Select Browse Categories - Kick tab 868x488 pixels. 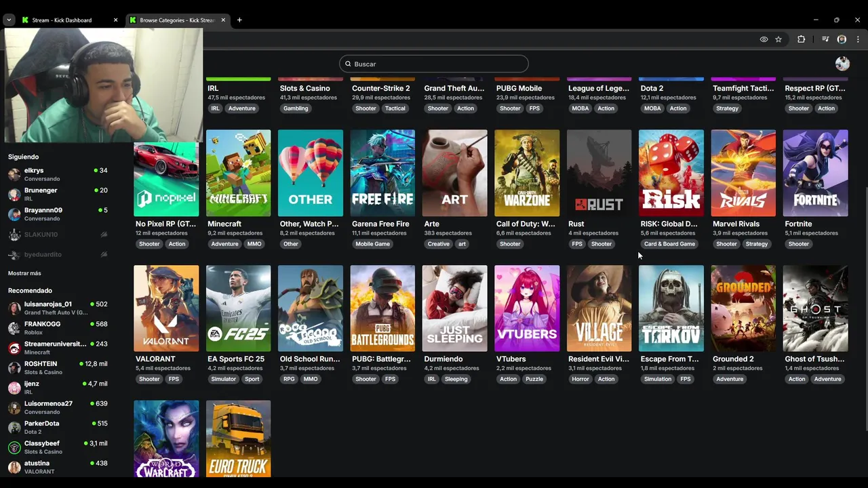178,20
